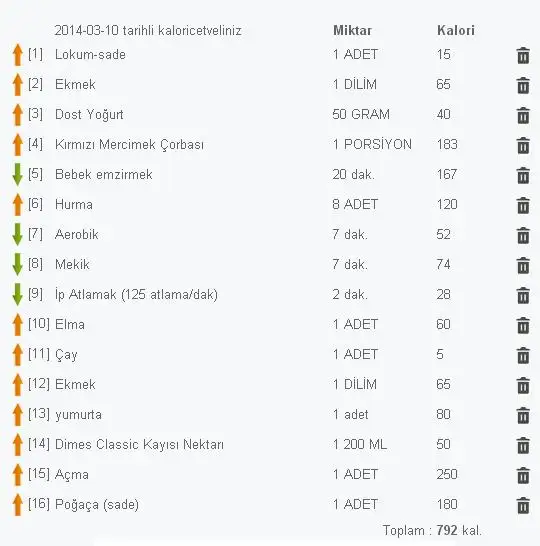Delete the Lokum-sade entry with trash icon
The width and height of the screenshot is (540, 546).
523,56
